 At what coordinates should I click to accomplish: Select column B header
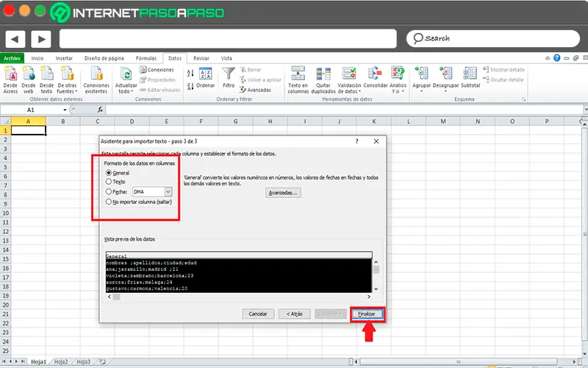[63, 121]
